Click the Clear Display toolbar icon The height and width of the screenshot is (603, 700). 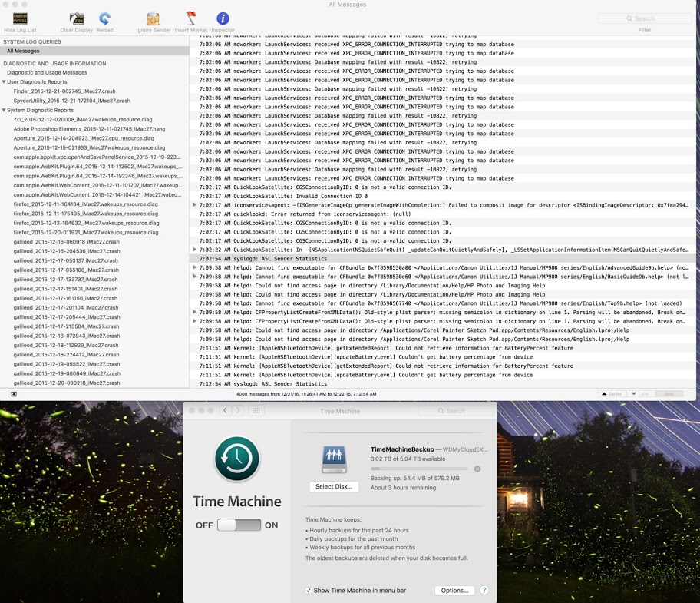[76, 18]
